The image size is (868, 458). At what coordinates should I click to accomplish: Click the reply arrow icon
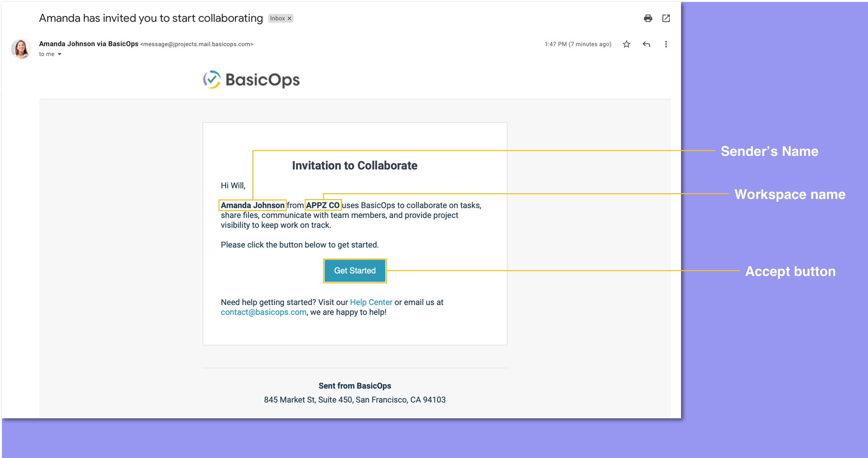click(x=646, y=44)
